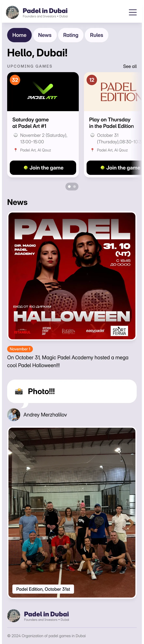This screenshot has width=144, height=644.
Task: Open the Rating tab
Action: [x=71, y=35]
